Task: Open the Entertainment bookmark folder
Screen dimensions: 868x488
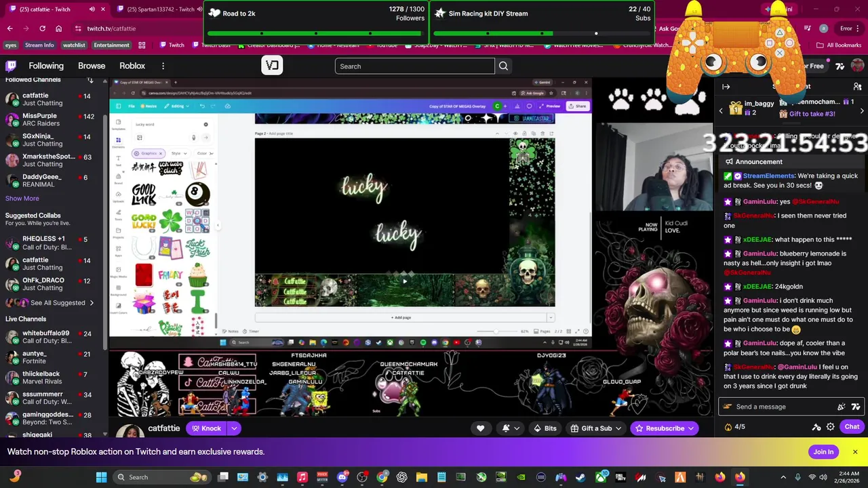Action: pyautogui.click(x=111, y=45)
